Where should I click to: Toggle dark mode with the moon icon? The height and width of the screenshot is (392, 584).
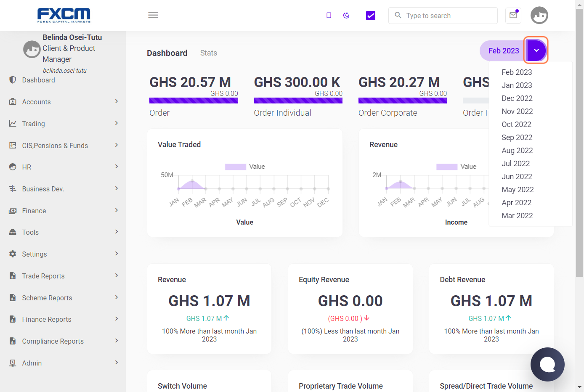pos(346,16)
